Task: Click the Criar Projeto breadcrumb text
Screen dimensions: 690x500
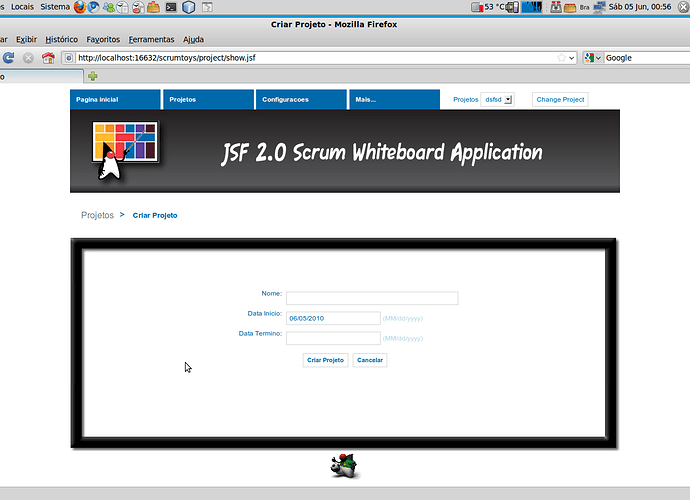Action: pos(155,215)
